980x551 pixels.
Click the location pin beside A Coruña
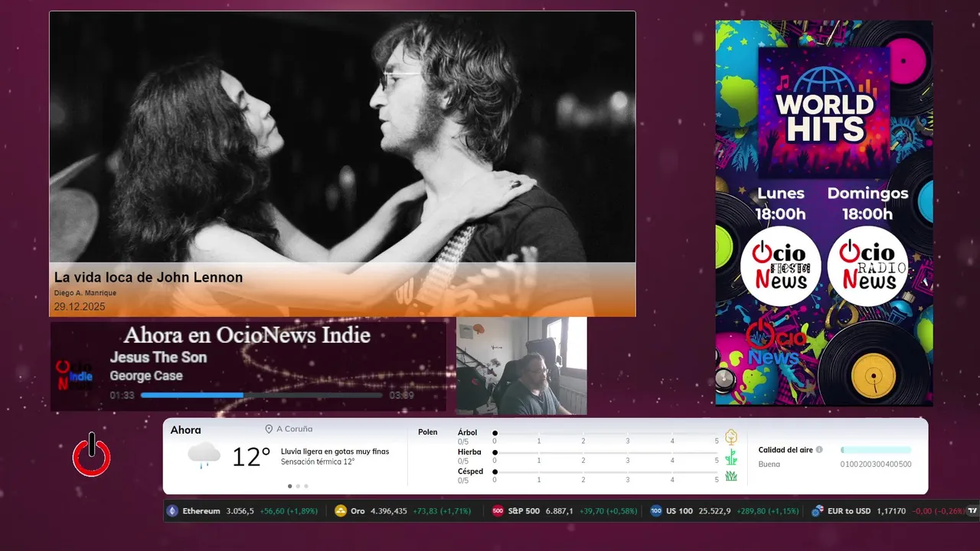[x=269, y=429]
